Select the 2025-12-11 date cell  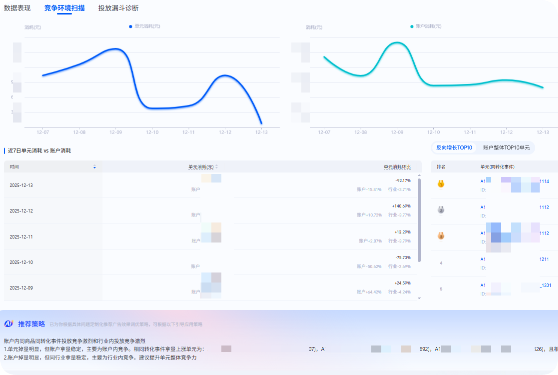pos(21,237)
